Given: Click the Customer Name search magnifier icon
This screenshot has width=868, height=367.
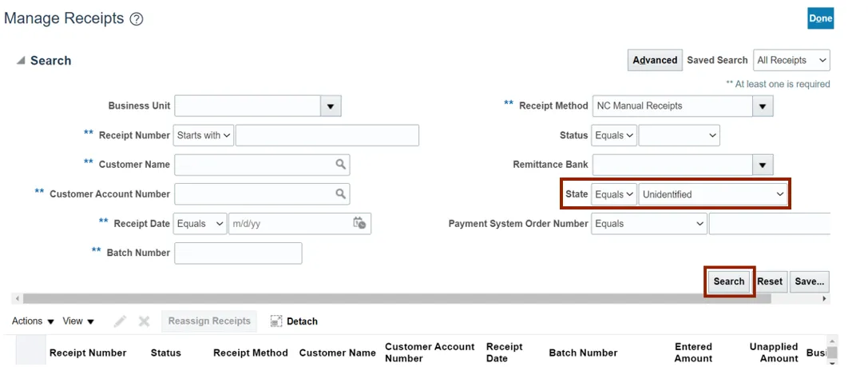Looking at the screenshot, I should coord(341,164).
